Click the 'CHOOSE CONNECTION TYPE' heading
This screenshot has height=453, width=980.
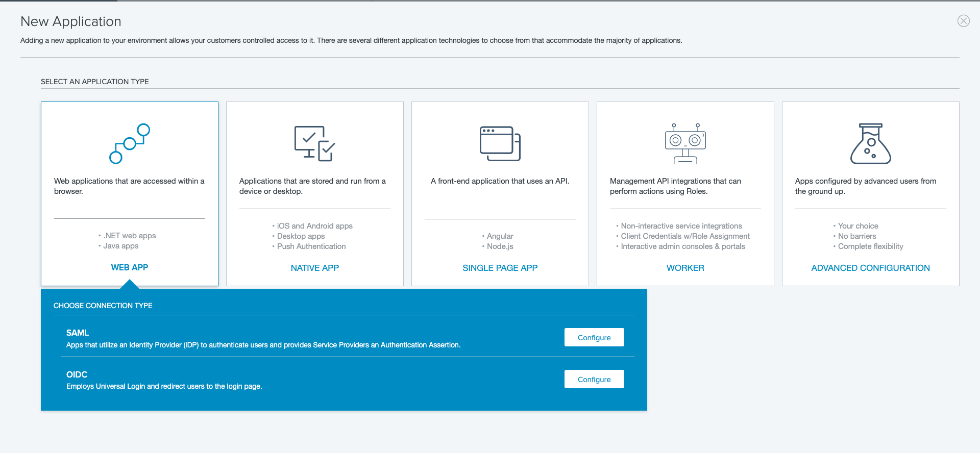103,306
